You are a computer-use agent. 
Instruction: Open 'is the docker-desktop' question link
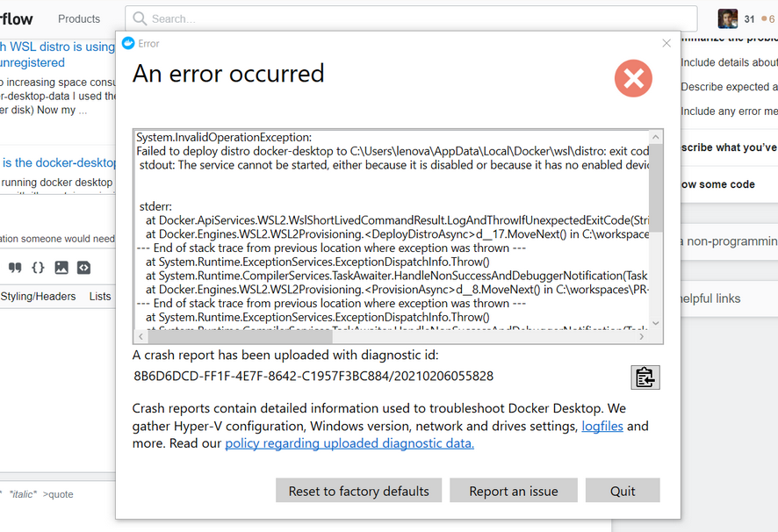click(x=59, y=162)
